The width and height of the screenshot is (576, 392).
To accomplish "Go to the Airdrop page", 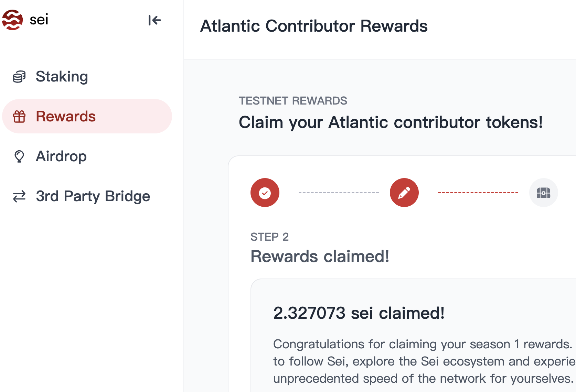I will pos(61,156).
